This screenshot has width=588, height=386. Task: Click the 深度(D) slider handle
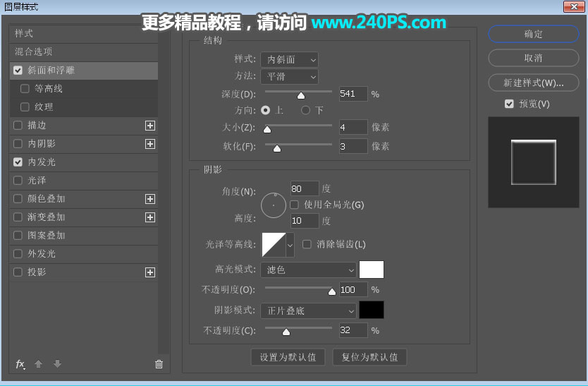pyautogui.click(x=301, y=96)
